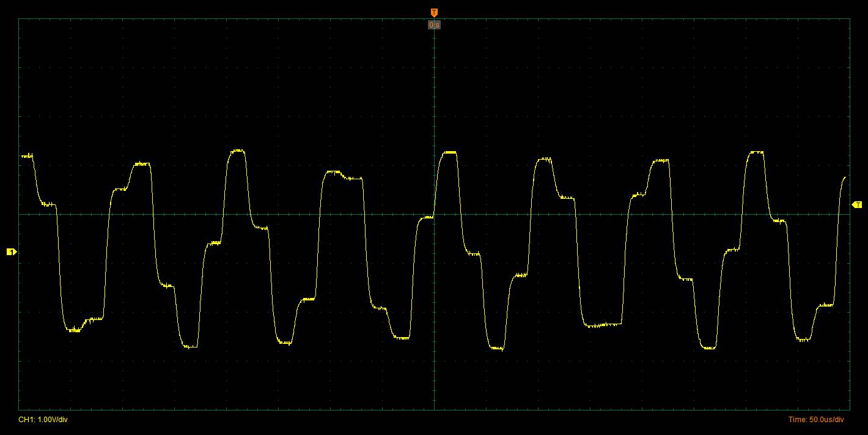Select the trough immediately left of trigger line
The height and width of the screenshot is (435, 868).
tap(402, 337)
